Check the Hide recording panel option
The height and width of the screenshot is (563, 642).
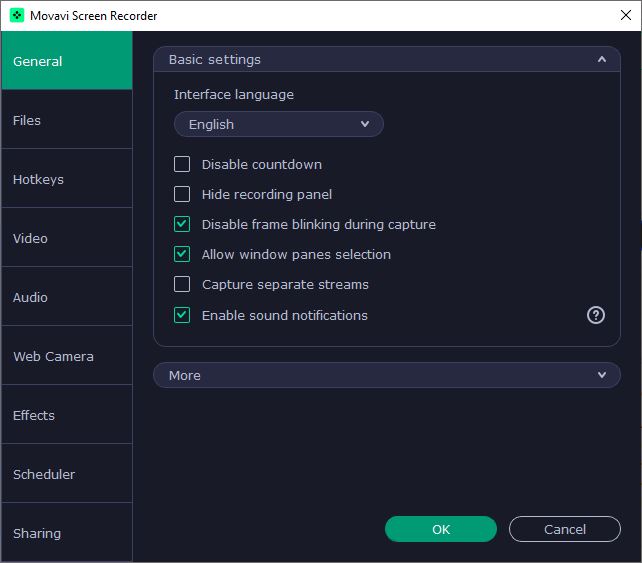(x=182, y=194)
